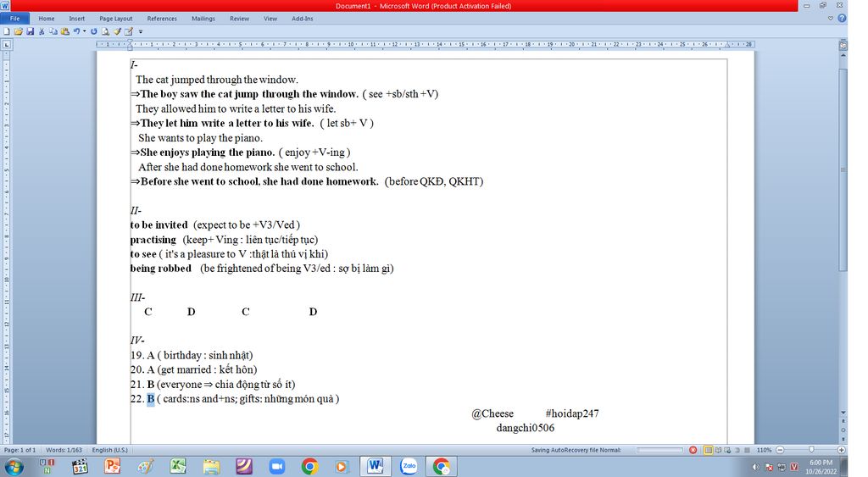Save the document with the floppy icon
The image size is (868, 477).
30,31
